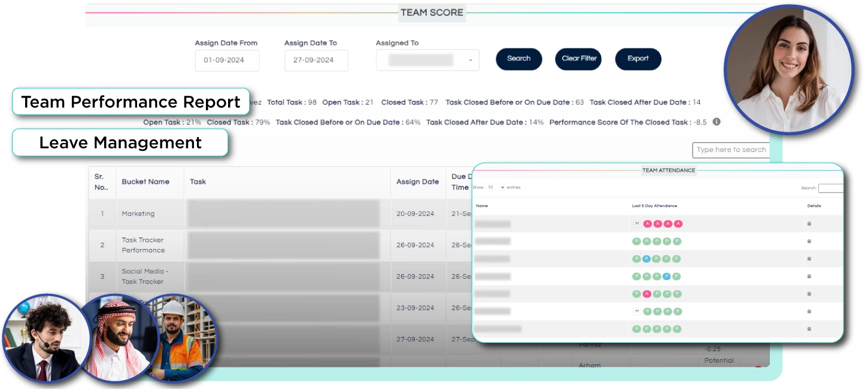Click the Team Attendance Search input
868x389 pixels.
[x=830, y=188]
